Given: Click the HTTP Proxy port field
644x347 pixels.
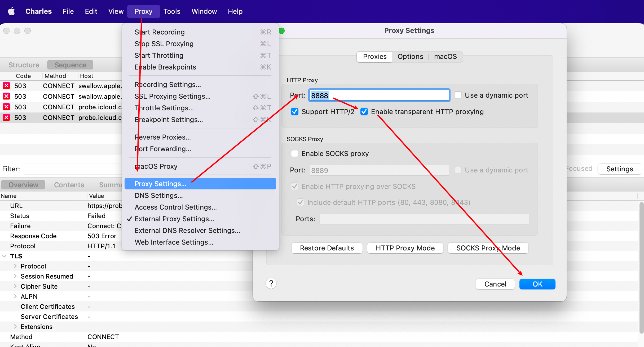Looking at the screenshot, I should (x=380, y=96).
